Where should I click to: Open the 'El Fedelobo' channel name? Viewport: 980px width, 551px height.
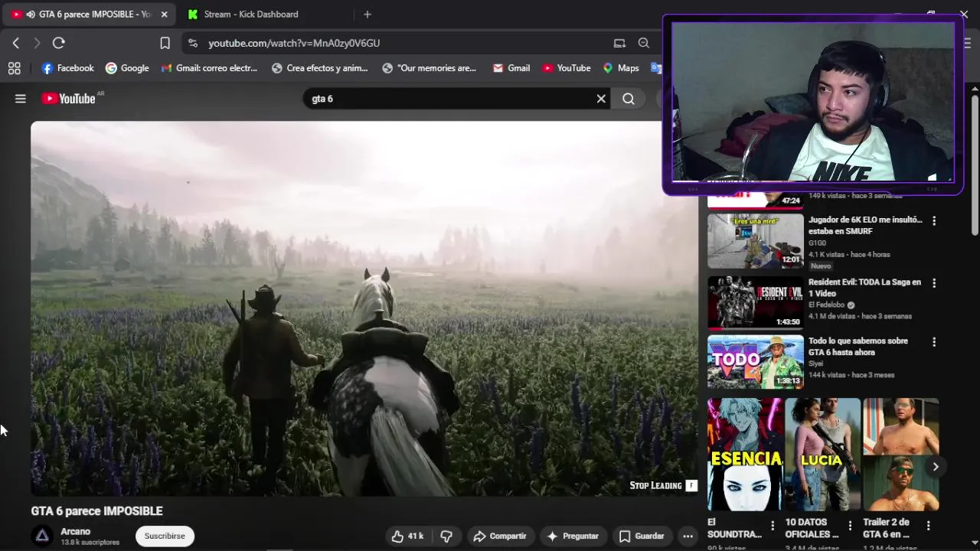[x=826, y=305]
